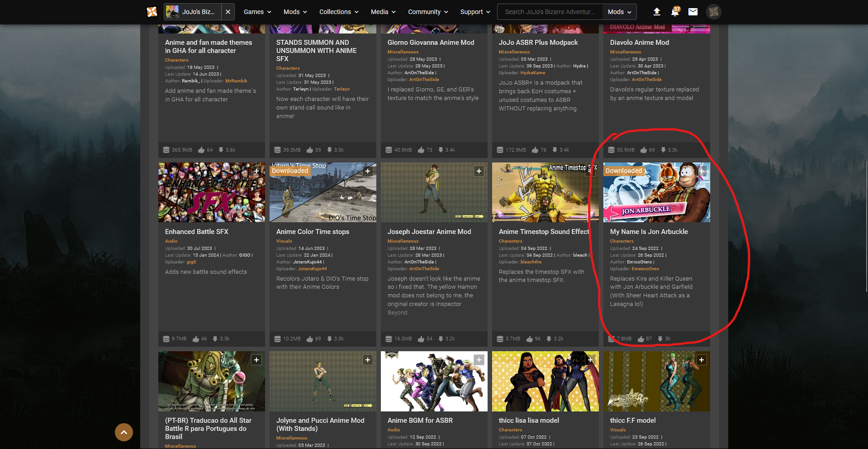Open Anime and fan made themes title

(x=209, y=47)
